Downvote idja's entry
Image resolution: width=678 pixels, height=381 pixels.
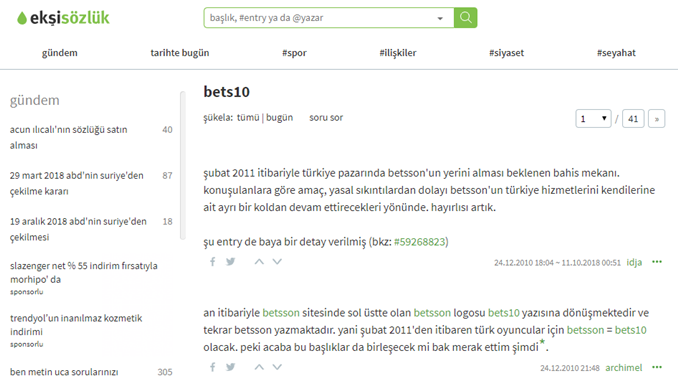(277, 262)
